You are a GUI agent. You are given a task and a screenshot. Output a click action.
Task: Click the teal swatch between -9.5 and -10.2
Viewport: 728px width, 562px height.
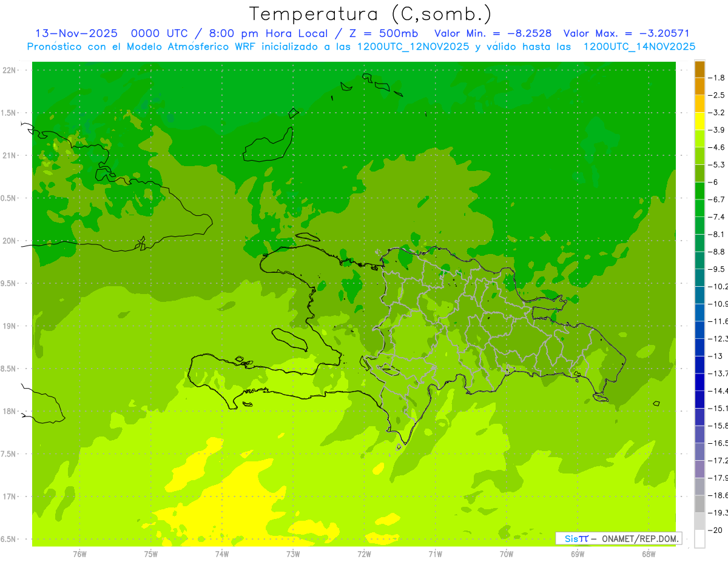699,278
